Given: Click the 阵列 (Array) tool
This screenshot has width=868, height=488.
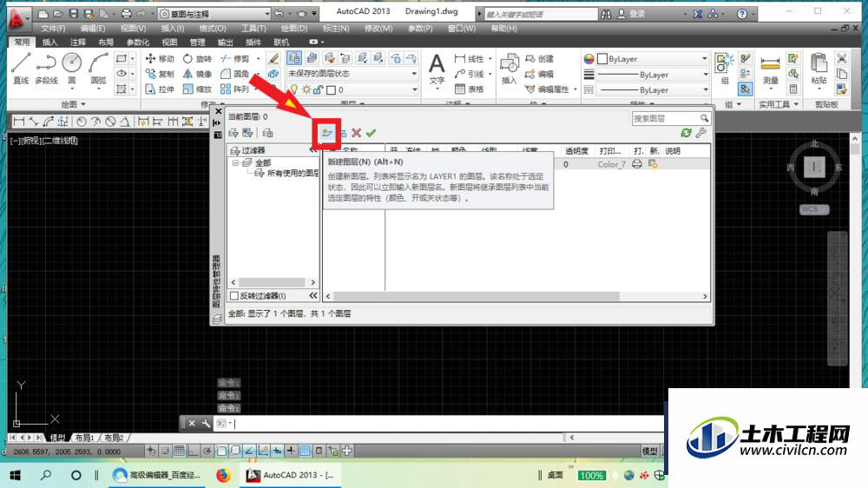Looking at the screenshot, I should coord(235,89).
